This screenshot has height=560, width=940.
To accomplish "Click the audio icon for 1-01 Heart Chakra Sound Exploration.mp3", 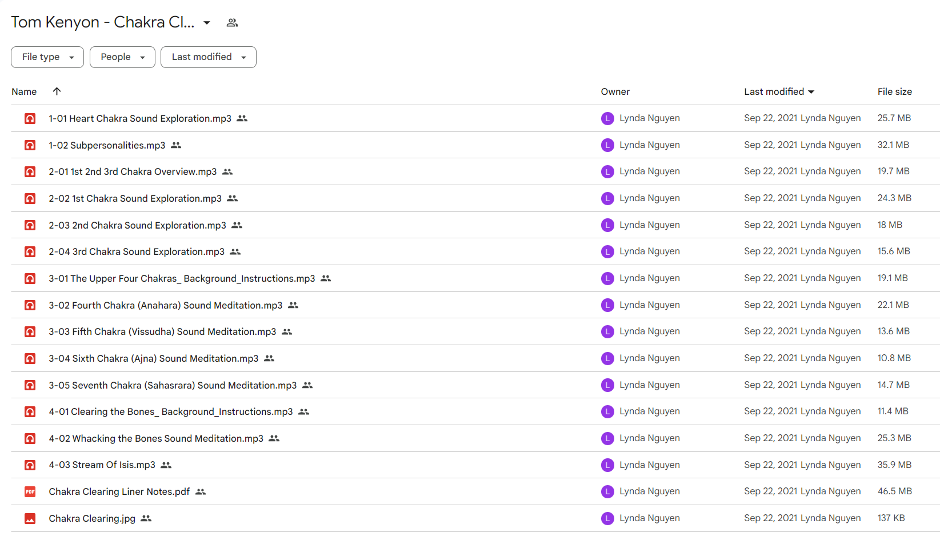I will (x=30, y=118).
